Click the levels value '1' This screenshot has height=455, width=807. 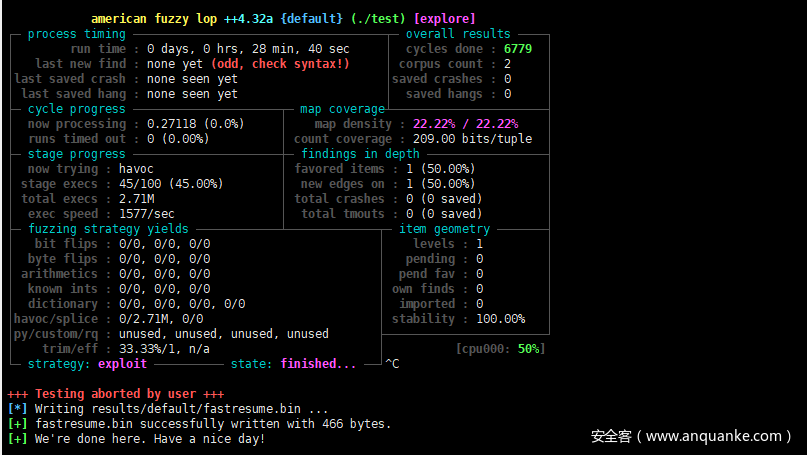click(x=480, y=243)
